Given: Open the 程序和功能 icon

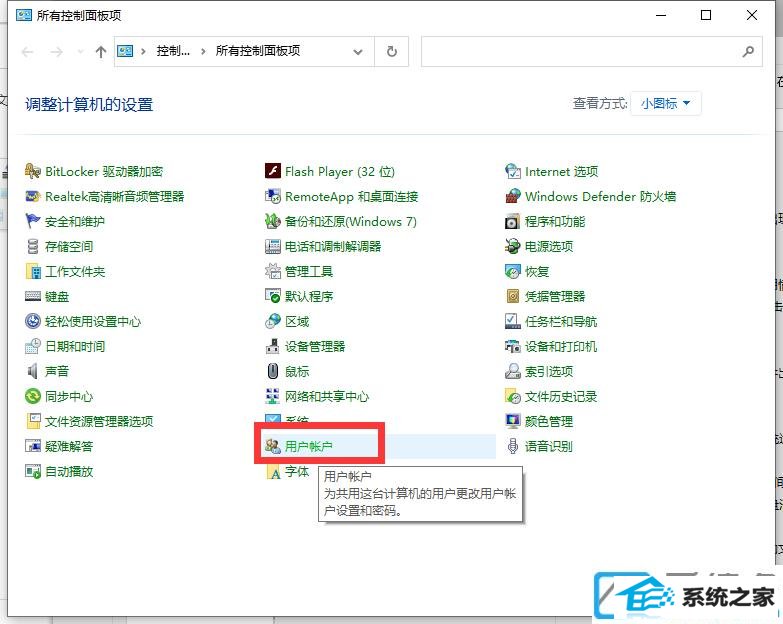Looking at the screenshot, I should pos(513,221).
